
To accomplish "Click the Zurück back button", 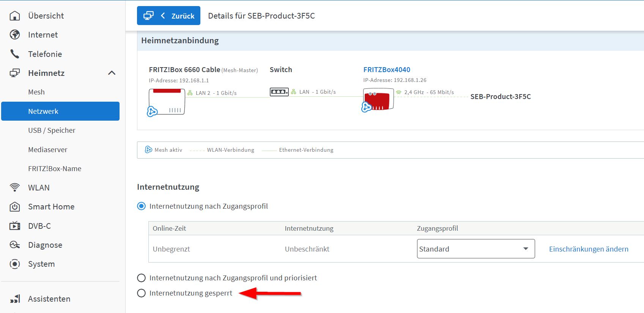I will click(168, 16).
